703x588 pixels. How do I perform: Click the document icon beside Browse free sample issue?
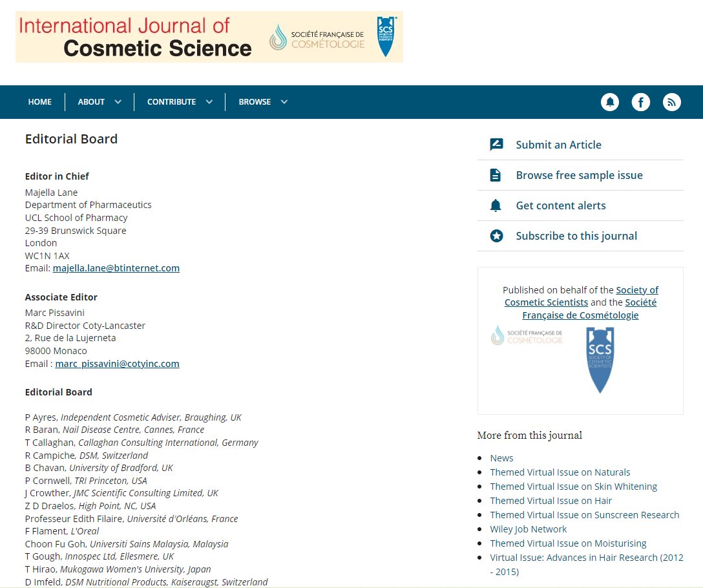(x=496, y=175)
